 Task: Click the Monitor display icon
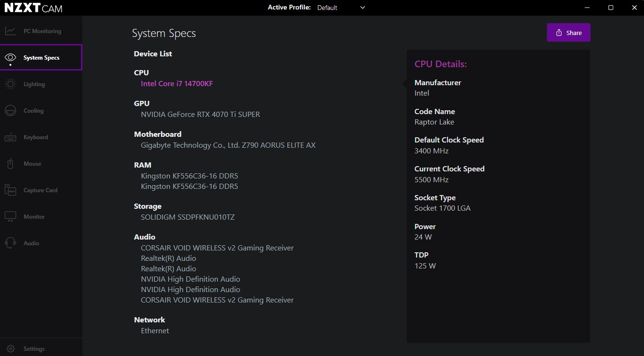coord(10,217)
